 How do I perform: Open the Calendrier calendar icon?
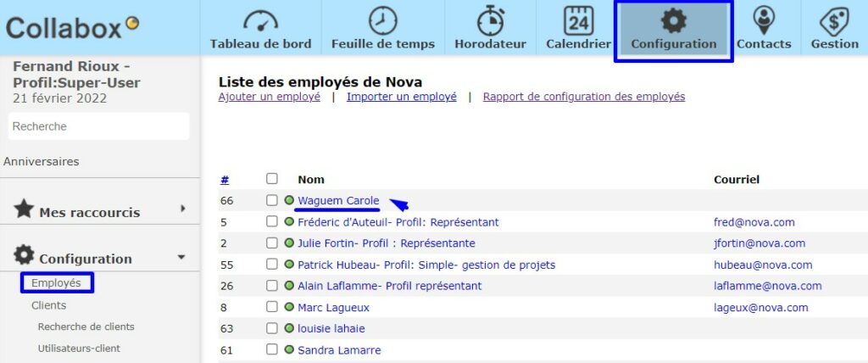(x=579, y=20)
